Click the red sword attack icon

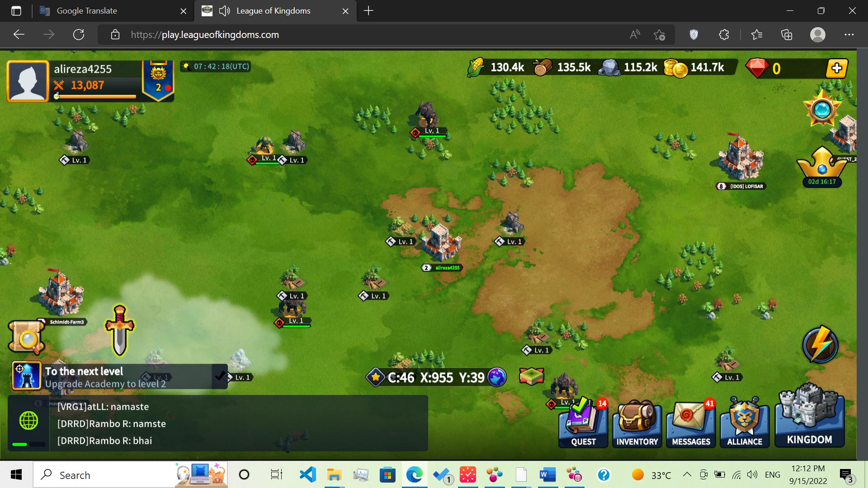[119, 330]
